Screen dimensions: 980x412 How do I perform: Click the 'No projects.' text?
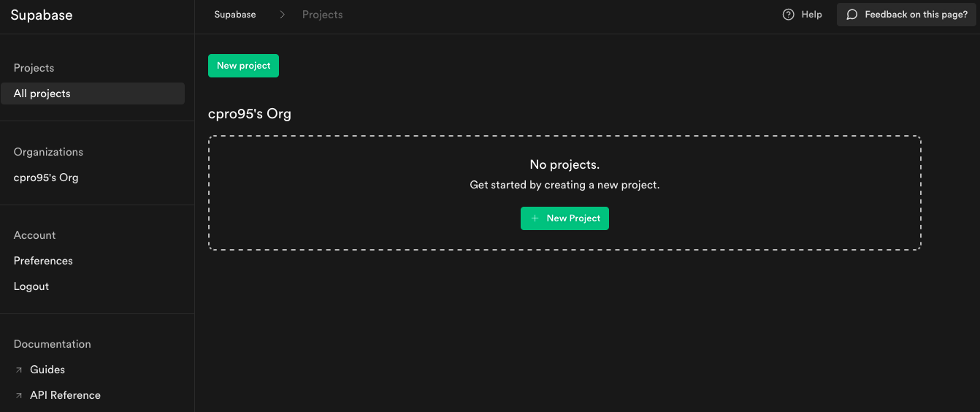pyautogui.click(x=564, y=164)
